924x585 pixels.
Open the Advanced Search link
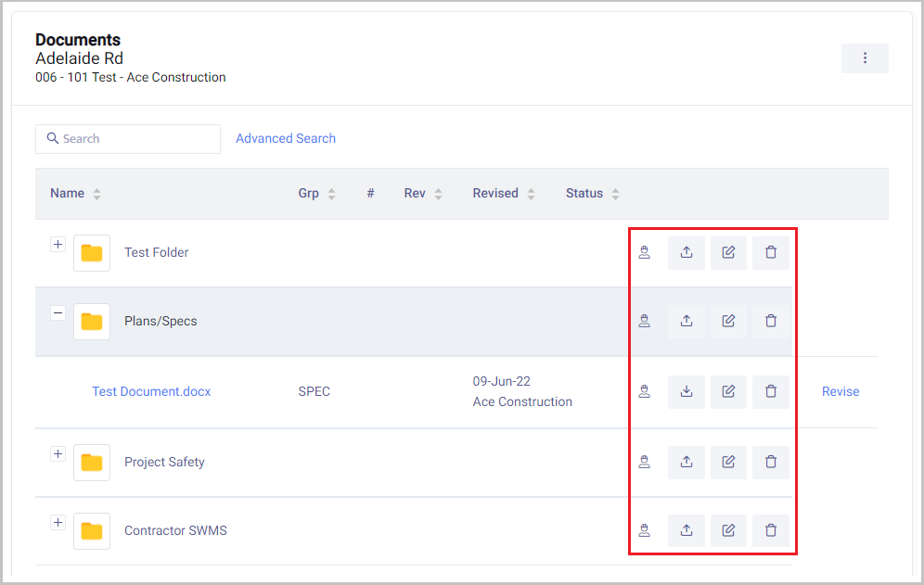[x=286, y=138]
